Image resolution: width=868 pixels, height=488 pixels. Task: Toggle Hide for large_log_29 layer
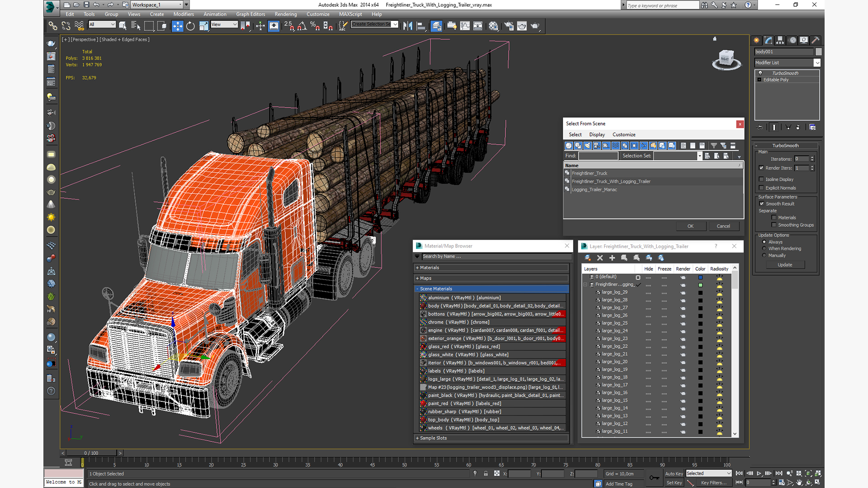click(x=648, y=292)
